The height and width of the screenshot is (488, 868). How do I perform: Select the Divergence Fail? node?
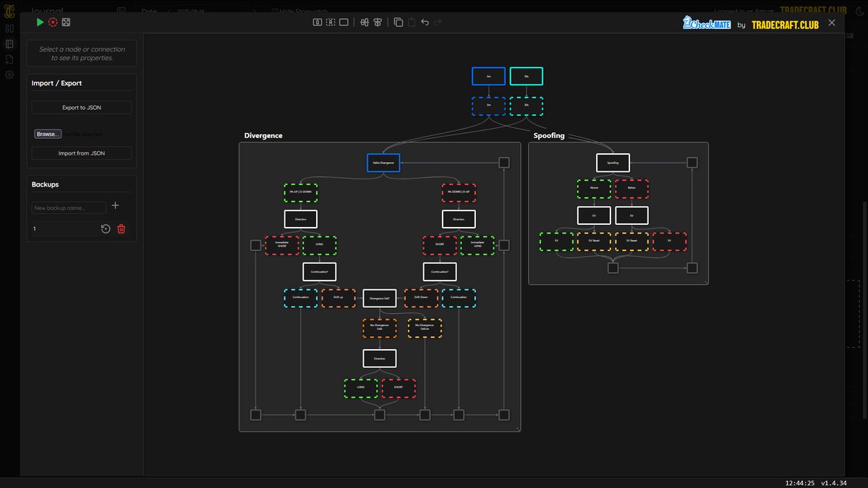click(380, 298)
